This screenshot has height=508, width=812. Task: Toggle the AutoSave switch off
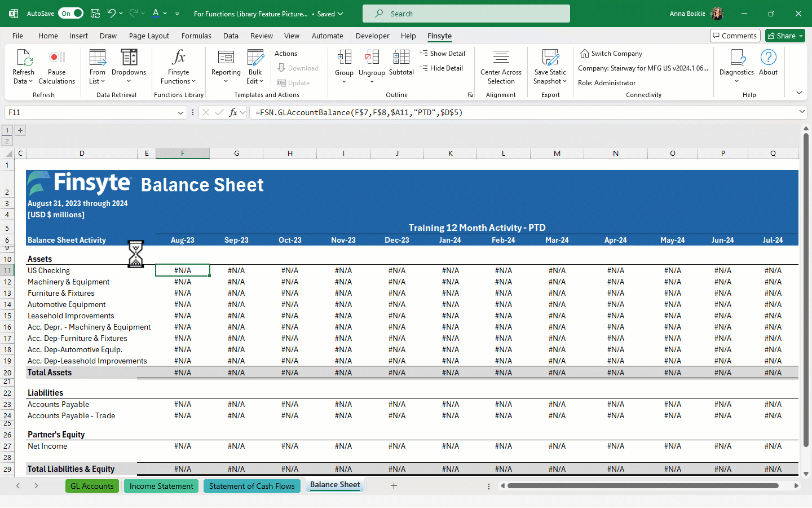click(x=70, y=14)
